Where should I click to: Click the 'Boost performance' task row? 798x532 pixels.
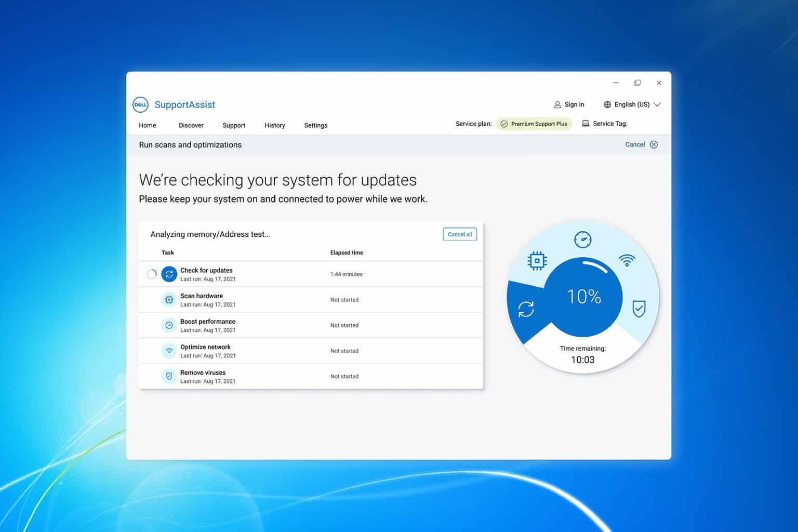pyautogui.click(x=311, y=325)
